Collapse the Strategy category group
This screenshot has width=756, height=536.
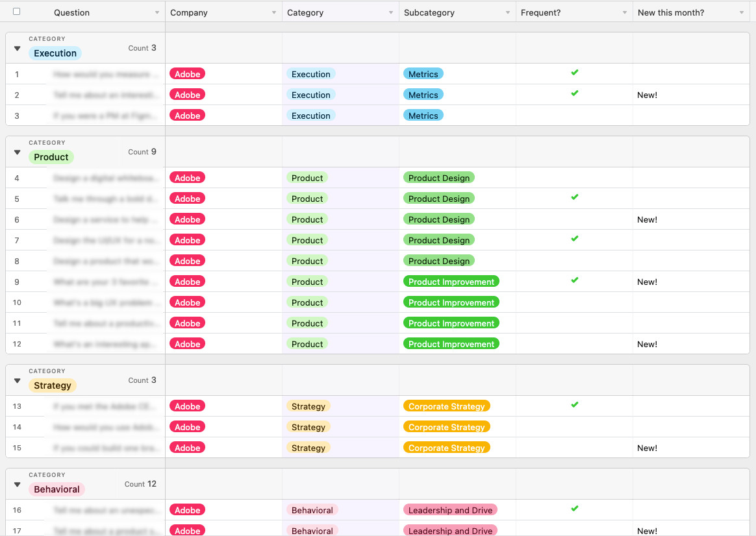(18, 380)
